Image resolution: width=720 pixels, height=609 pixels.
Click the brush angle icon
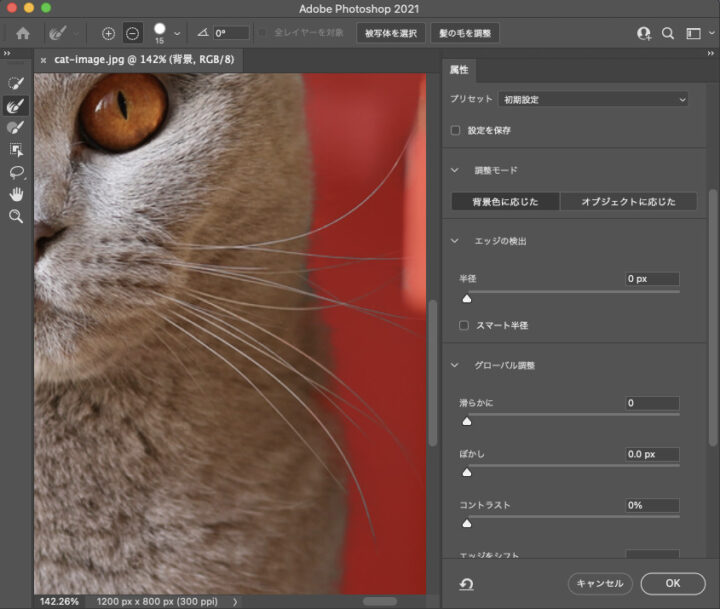tap(202, 33)
